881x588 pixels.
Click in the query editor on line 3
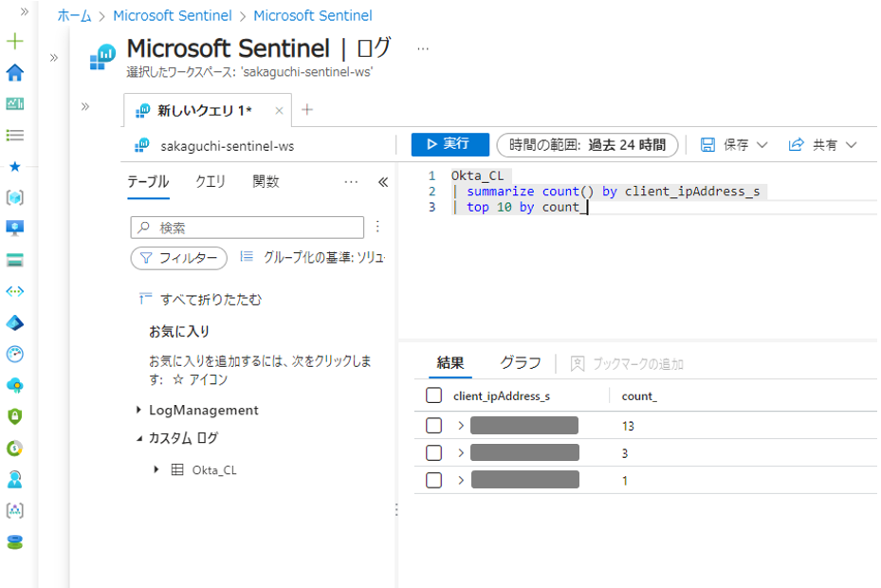pos(663,208)
